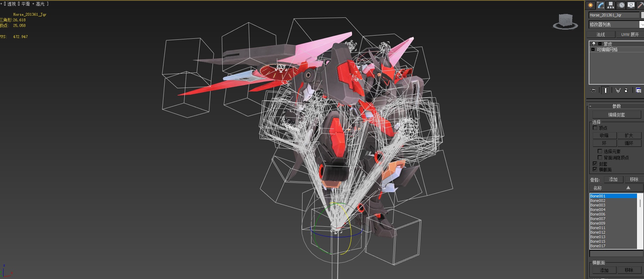
Task: Expand the 可编辑网格 plus sign
Action: [593, 50]
